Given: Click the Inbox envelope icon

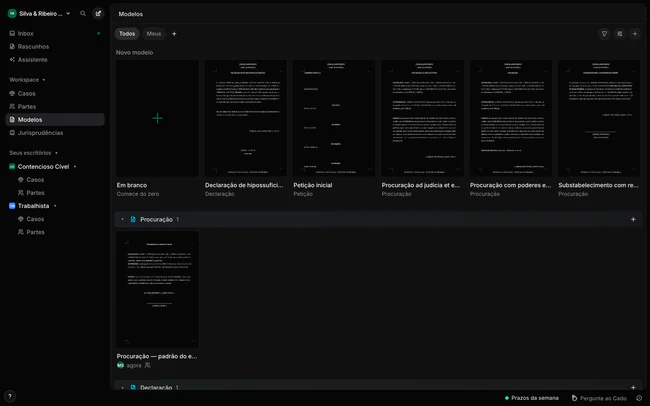Looking at the screenshot, I should [x=12, y=33].
